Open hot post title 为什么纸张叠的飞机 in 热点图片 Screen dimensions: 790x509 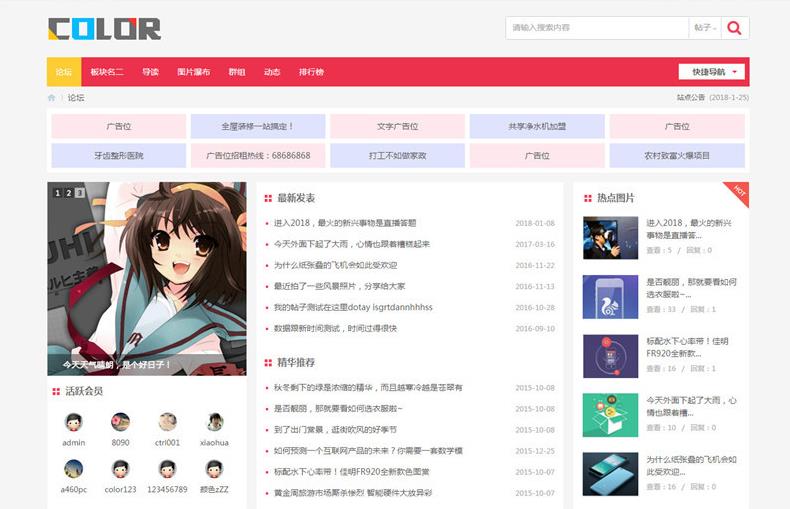point(691,466)
